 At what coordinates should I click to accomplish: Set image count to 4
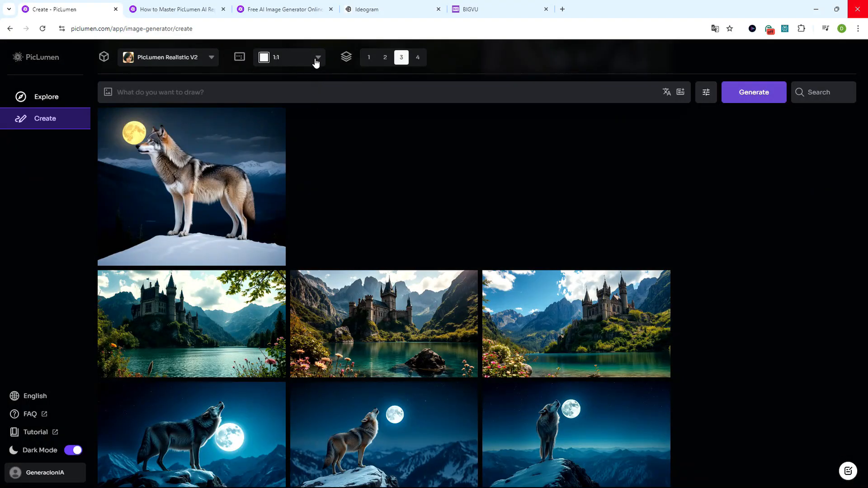click(x=418, y=57)
